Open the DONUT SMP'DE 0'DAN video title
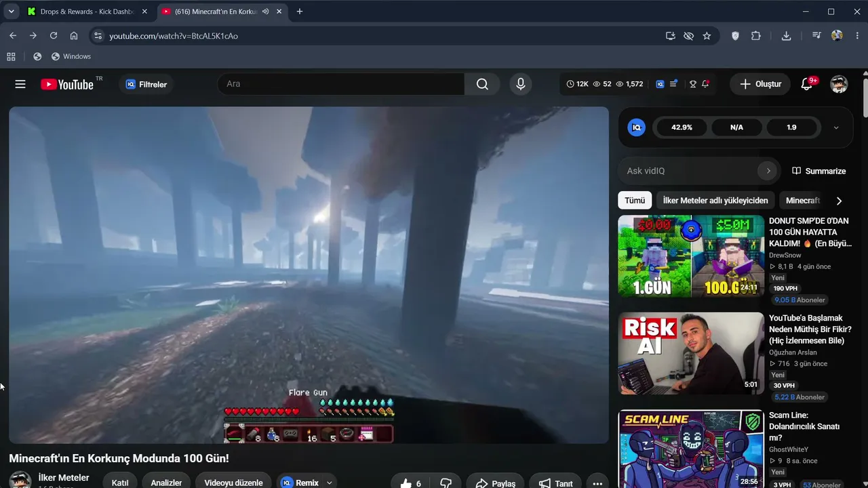The height and width of the screenshot is (488, 868). pos(810,232)
